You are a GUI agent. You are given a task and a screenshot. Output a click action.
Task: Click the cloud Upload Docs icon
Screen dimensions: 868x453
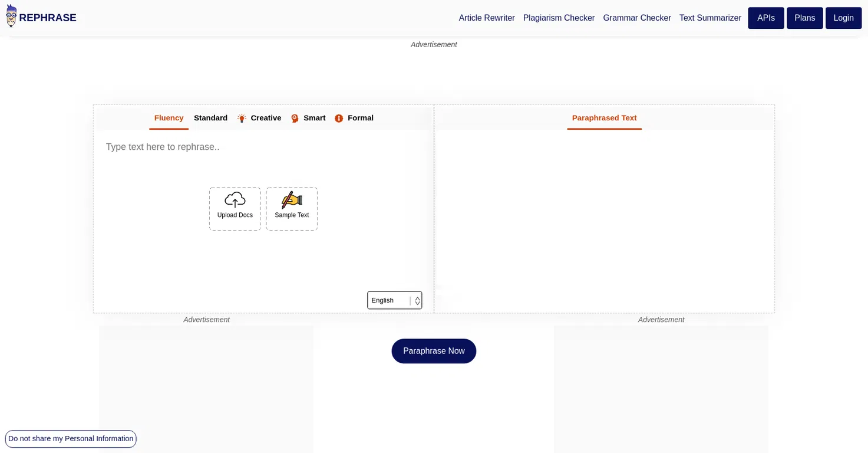pos(235,200)
